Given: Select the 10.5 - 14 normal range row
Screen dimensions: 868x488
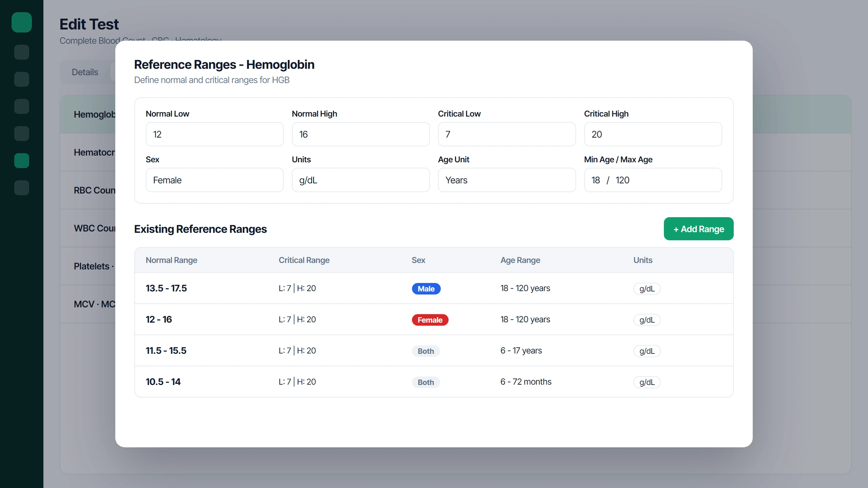Looking at the screenshot, I should pyautogui.click(x=434, y=382).
